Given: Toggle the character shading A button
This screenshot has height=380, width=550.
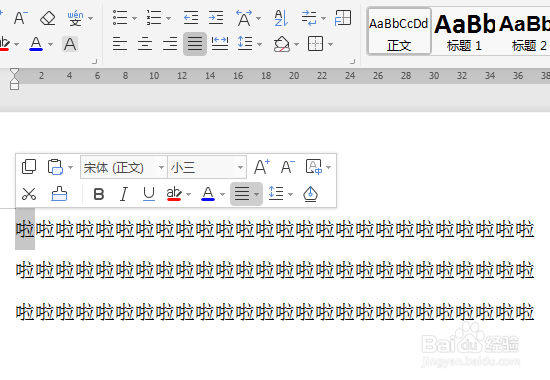Looking at the screenshot, I should click(x=70, y=44).
